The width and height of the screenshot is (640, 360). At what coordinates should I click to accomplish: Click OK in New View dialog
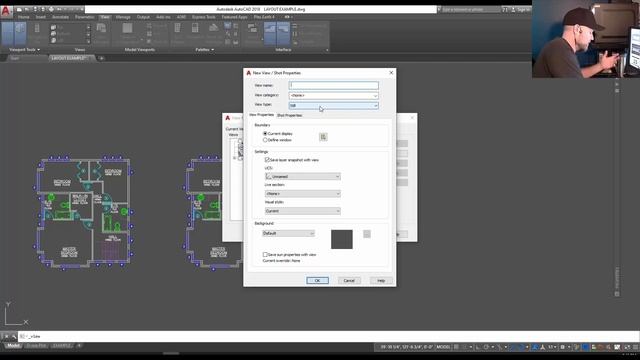(317, 280)
